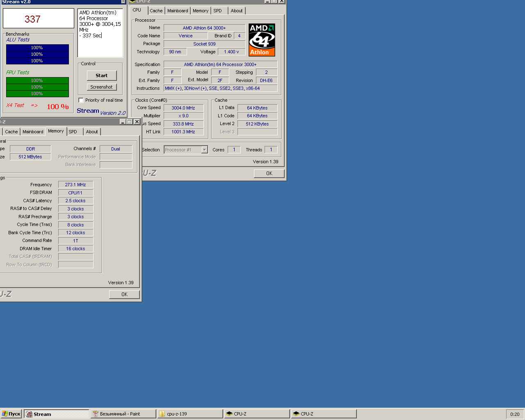Select the second CPU-Z taskbar button
This screenshot has height=420, width=525.
[x=324, y=414]
